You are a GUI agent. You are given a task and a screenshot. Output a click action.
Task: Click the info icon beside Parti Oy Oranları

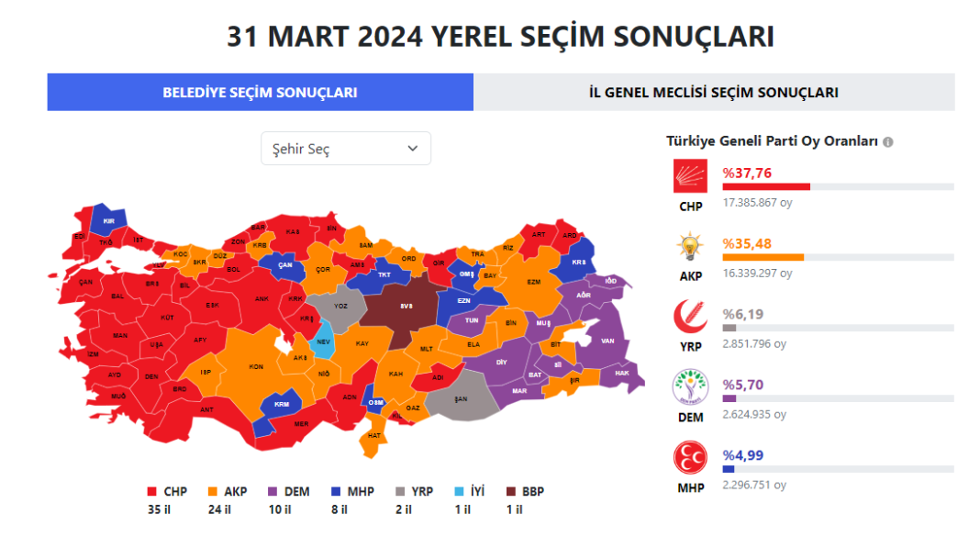pyautogui.click(x=888, y=141)
